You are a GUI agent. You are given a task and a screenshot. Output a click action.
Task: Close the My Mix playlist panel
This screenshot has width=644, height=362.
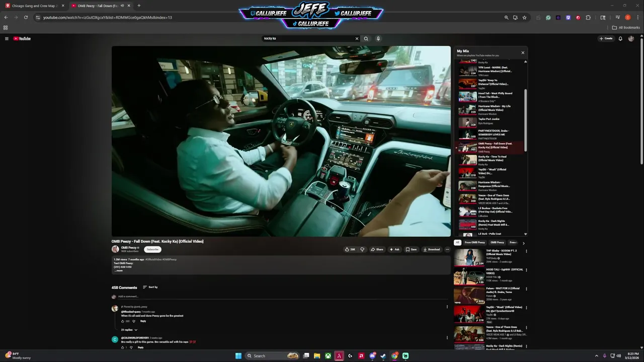[x=523, y=53]
